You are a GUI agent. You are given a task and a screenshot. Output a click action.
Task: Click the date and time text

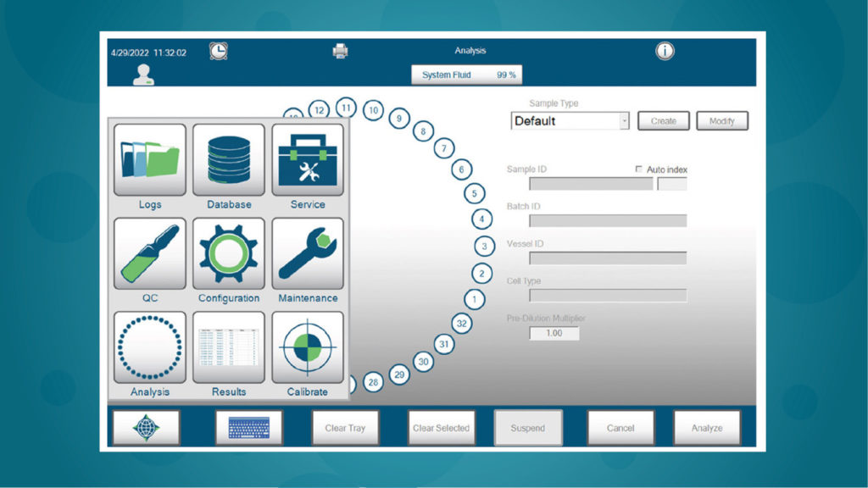(148, 53)
